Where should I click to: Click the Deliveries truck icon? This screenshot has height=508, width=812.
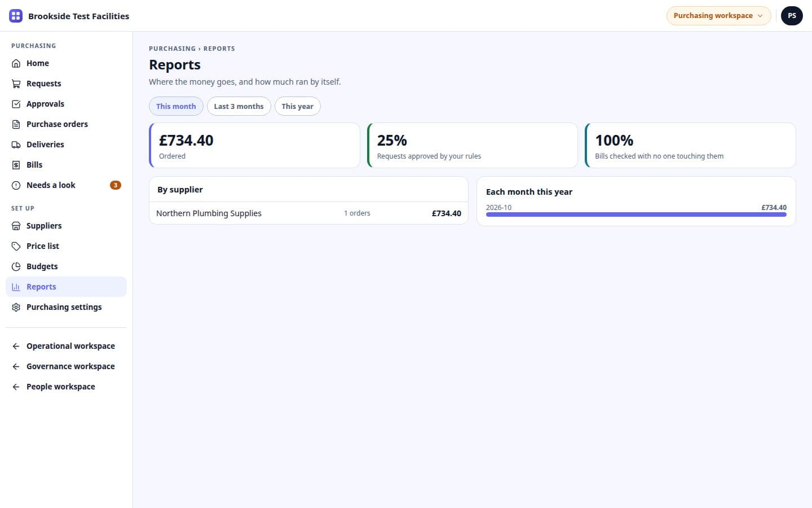click(x=16, y=144)
